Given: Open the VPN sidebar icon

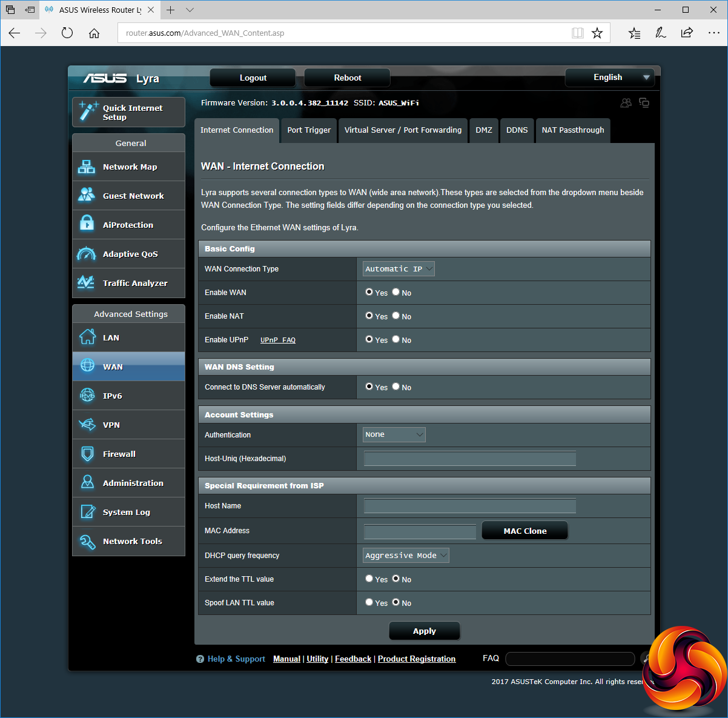Looking at the screenshot, I should pos(87,425).
